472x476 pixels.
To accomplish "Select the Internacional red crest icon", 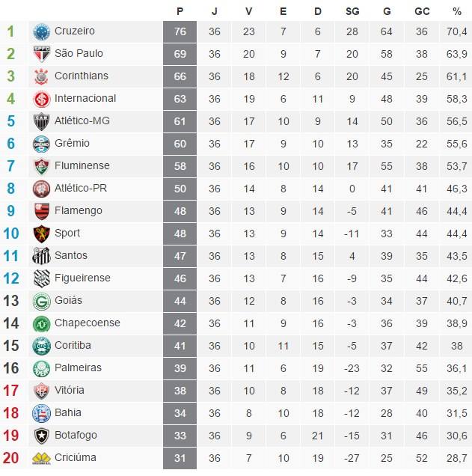I will (41, 99).
